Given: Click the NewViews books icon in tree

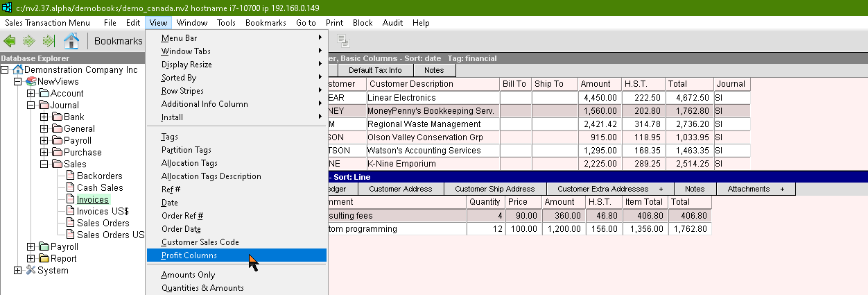Looking at the screenshot, I should 31,81.
